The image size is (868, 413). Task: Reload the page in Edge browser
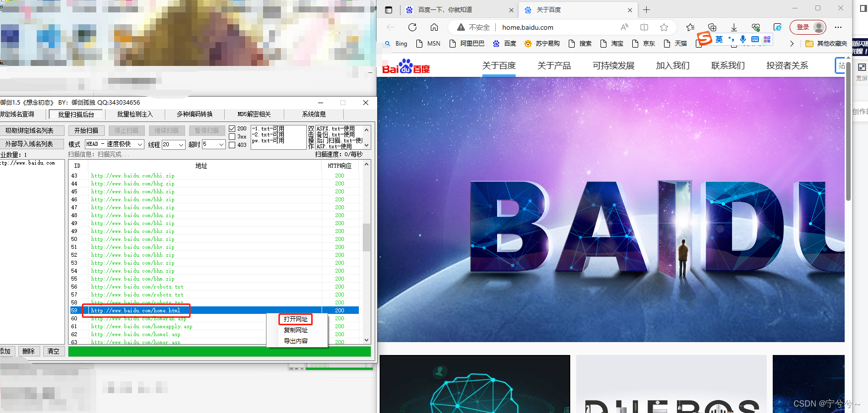412,27
